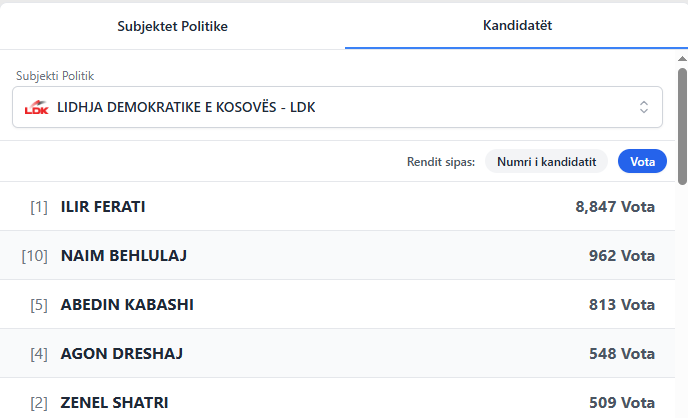
Task: Click the Rendit sipas label
Action: 441,161
